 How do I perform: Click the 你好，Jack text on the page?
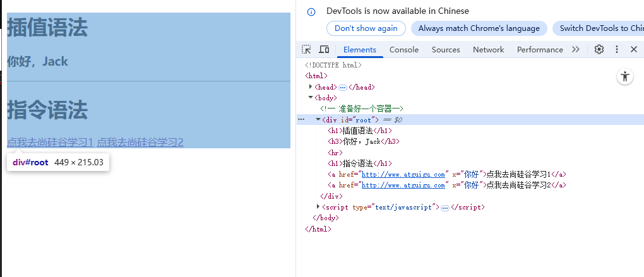click(37, 62)
